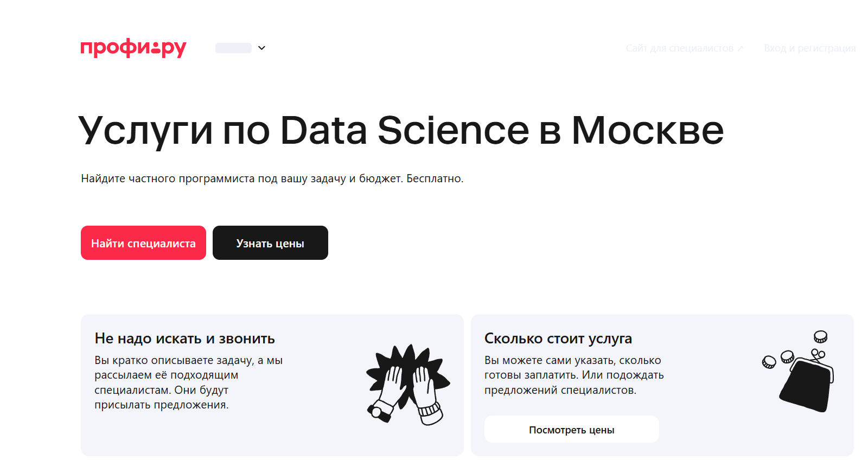
Task: Click the leftmost coin beside the wallet
Action: click(x=769, y=362)
